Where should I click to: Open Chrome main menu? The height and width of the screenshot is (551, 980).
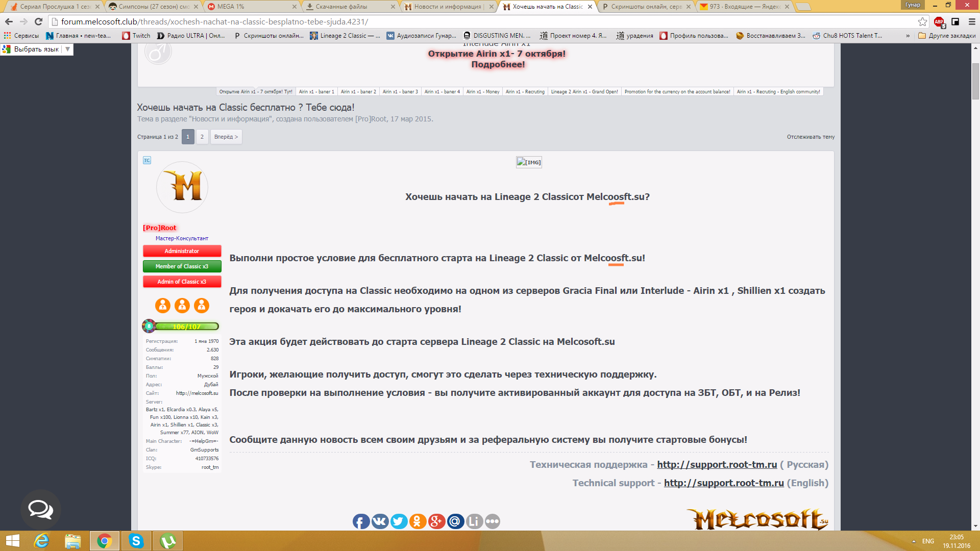click(x=972, y=21)
